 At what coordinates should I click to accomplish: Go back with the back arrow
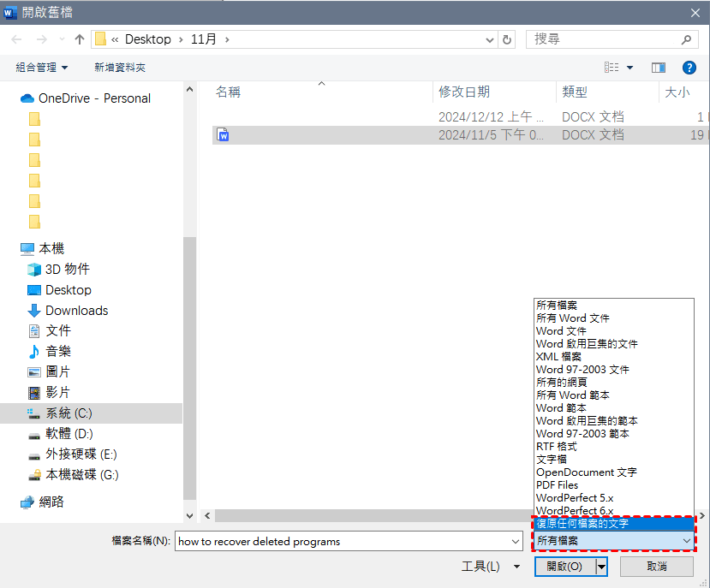click(17, 40)
